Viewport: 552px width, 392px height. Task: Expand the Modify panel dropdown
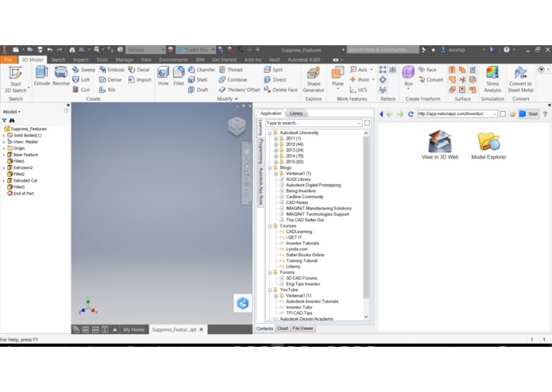[x=227, y=99]
